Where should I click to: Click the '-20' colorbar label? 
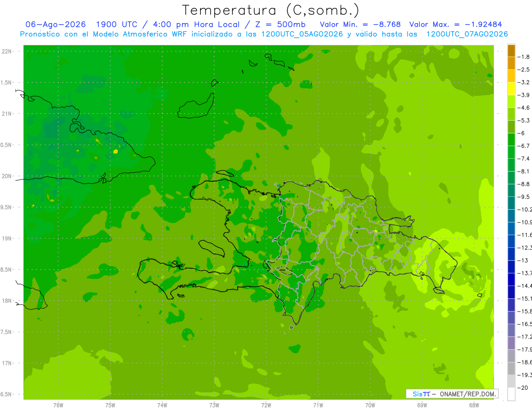pos(524,388)
